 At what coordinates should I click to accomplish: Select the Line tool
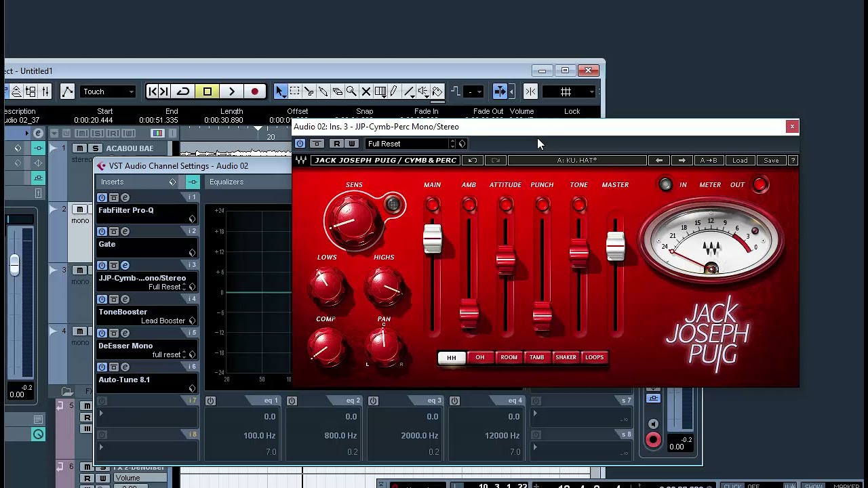(x=408, y=91)
